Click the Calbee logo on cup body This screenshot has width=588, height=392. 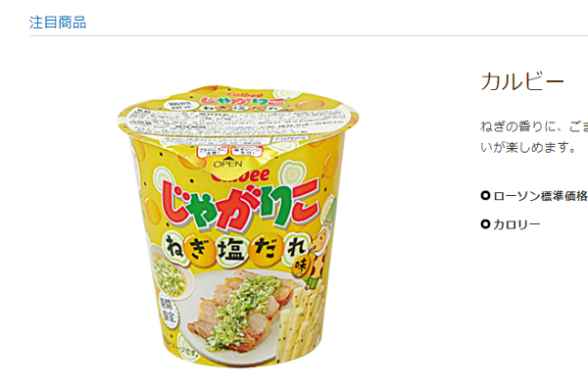(x=242, y=175)
